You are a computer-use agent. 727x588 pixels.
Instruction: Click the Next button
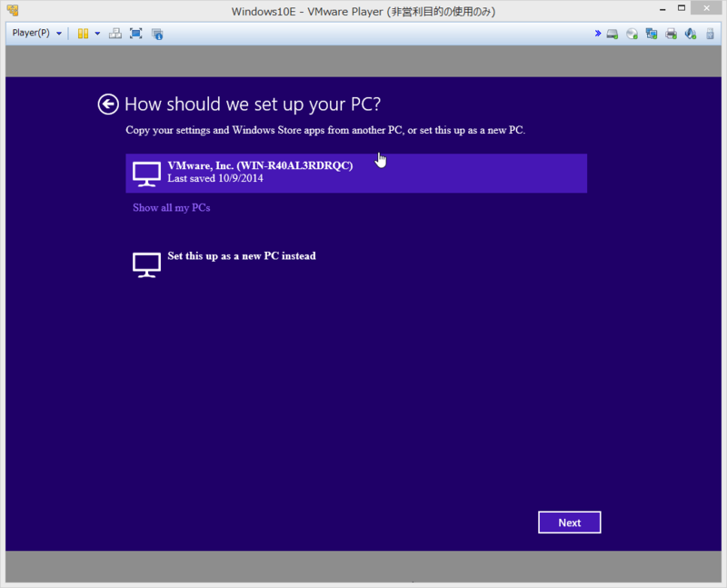[570, 523]
